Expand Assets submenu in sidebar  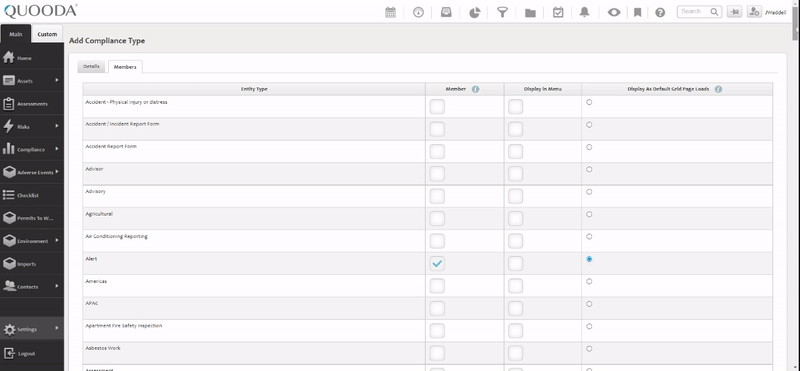[57, 80]
